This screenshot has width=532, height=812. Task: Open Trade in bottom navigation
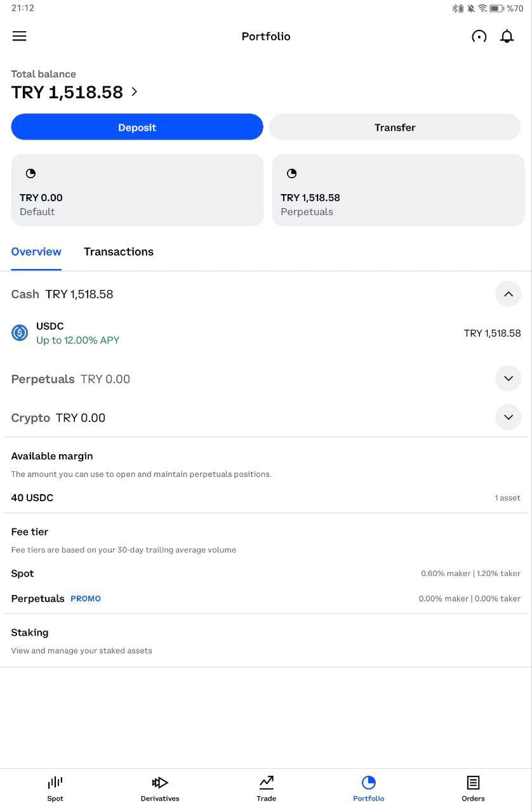(266, 789)
